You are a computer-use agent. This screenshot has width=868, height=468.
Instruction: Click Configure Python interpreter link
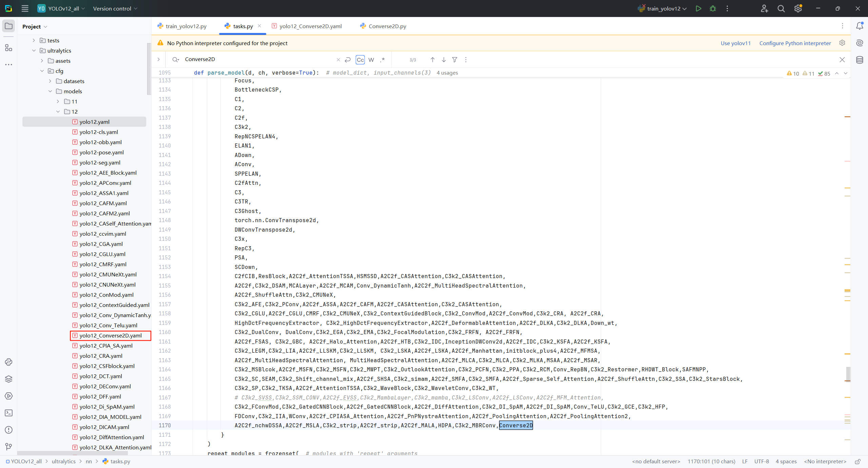point(795,43)
